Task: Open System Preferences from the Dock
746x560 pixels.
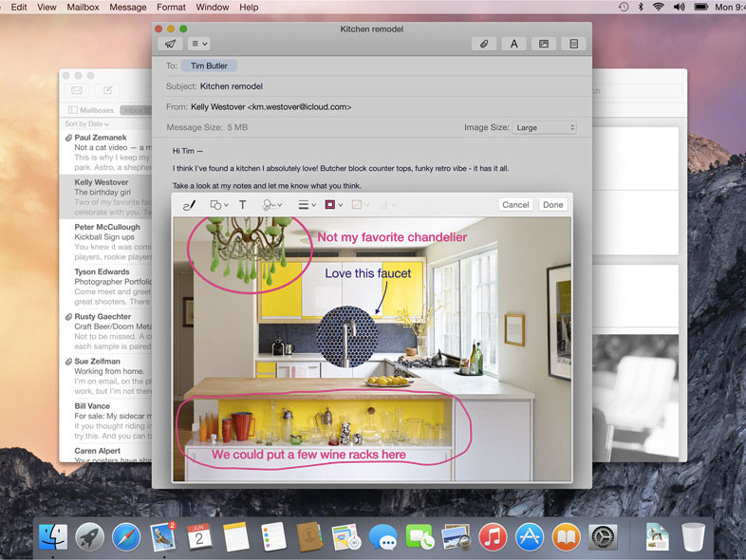Action: pos(603,537)
